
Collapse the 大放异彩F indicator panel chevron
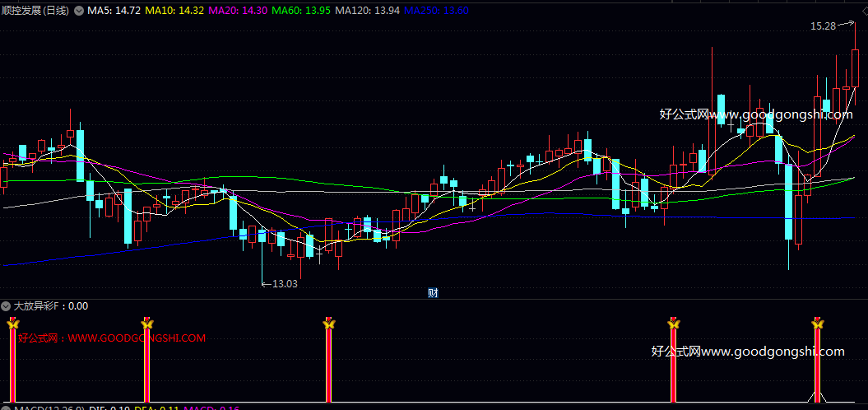tap(6, 305)
